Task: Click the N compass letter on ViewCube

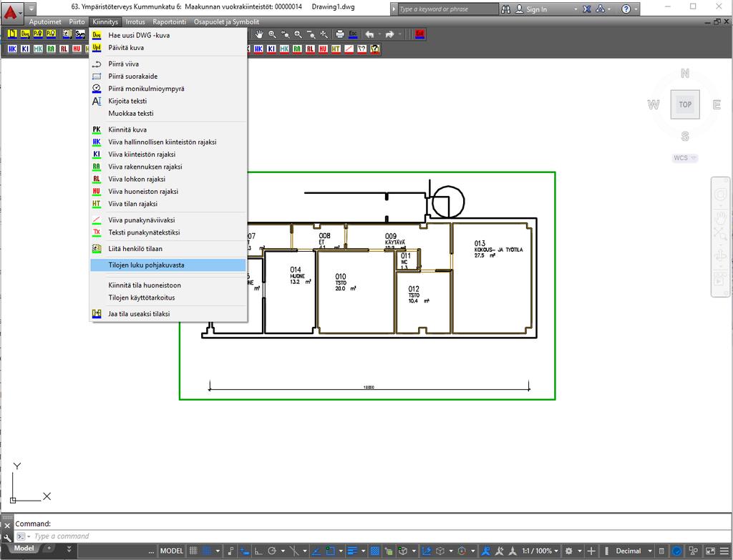Action: (x=685, y=74)
